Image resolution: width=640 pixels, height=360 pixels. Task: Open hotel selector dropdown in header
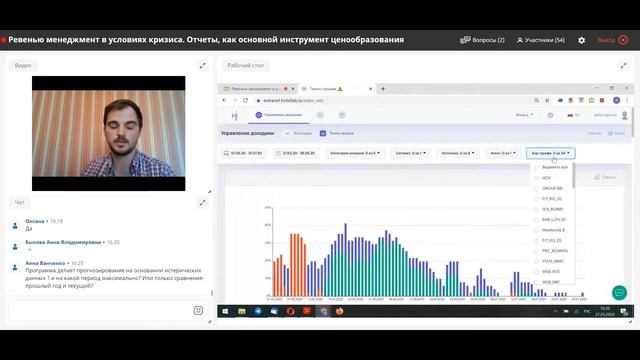(x=524, y=115)
